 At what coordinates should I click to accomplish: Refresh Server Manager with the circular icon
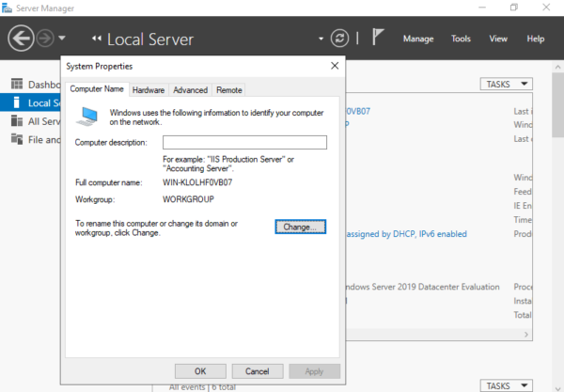point(339,39)
